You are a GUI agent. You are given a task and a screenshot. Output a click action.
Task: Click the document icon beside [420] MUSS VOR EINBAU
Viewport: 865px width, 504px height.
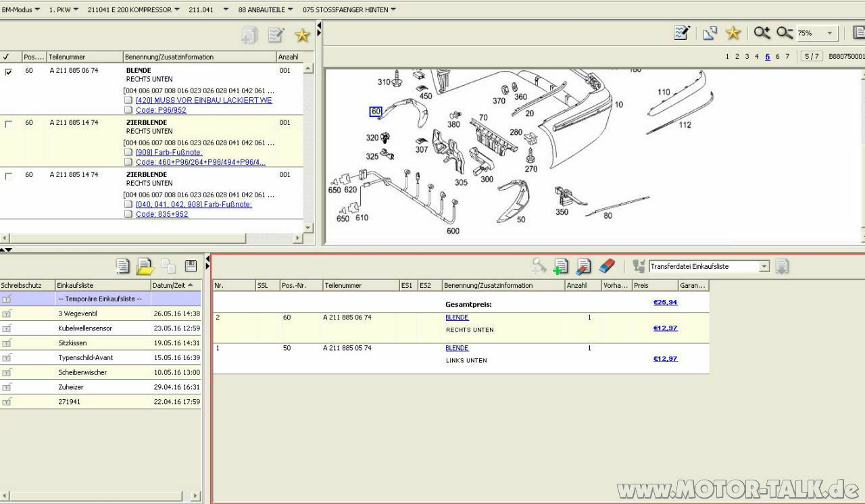128,100
